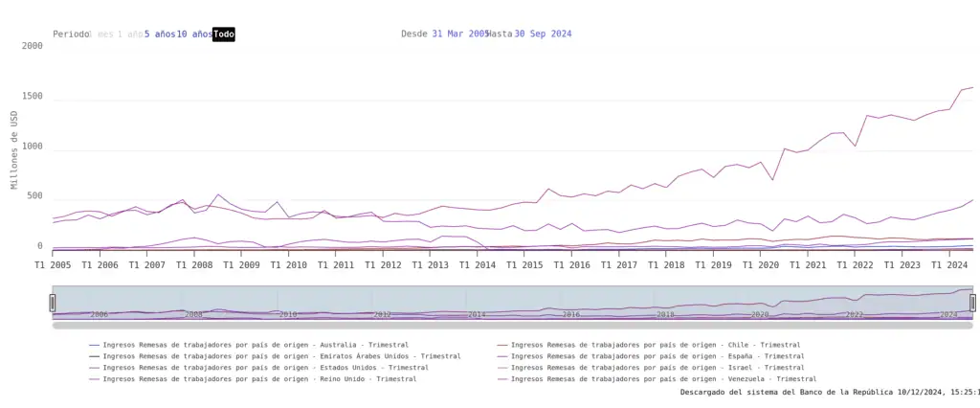The width and height of the screenshot is (980, 408).
Task: Toggle the Reino Unido series in legend
Action: 253,378
